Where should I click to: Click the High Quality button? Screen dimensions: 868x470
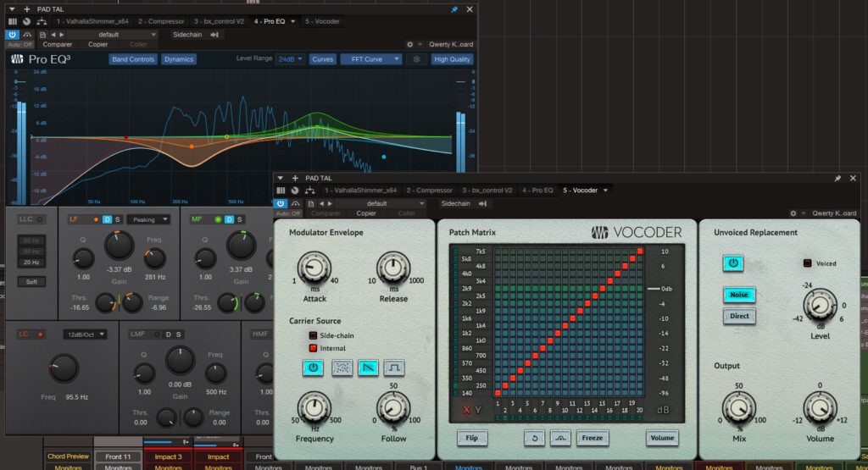point(452,59)
